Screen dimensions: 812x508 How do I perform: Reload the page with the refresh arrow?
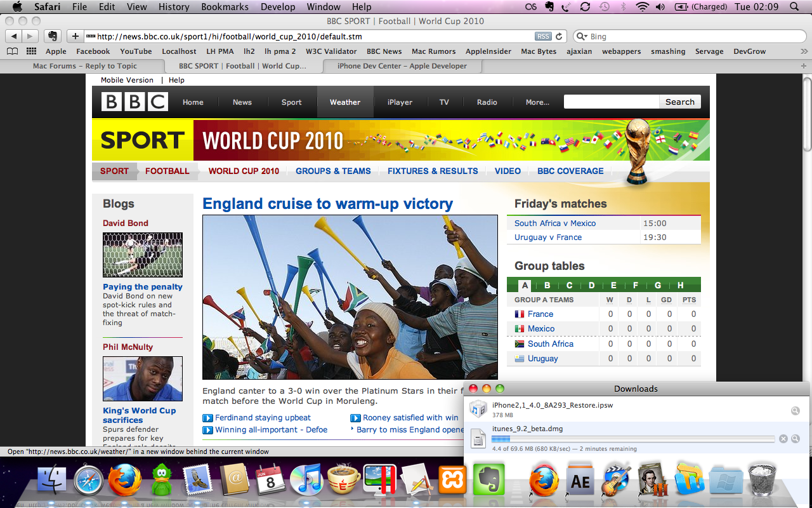tap(559, 37)
